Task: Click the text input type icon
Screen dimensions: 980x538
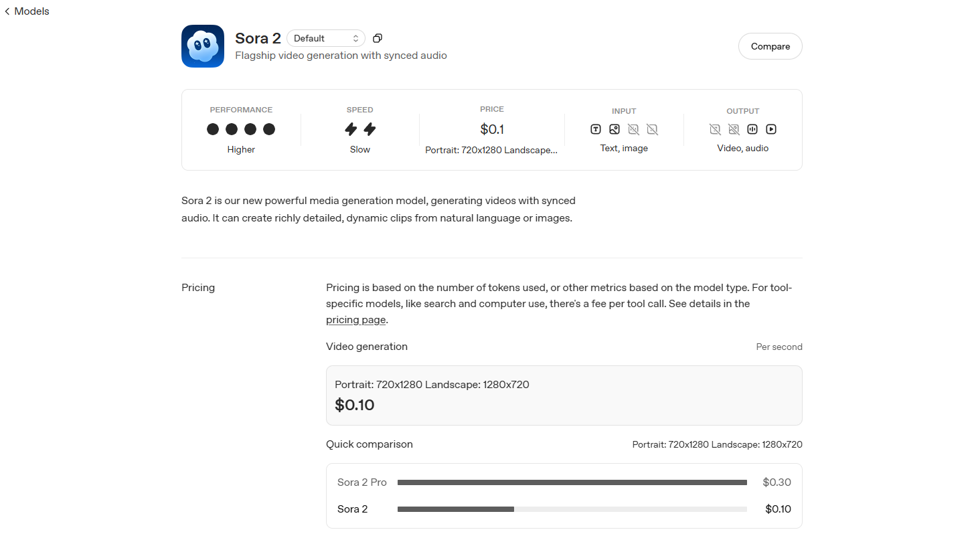Action: [596, 129]
